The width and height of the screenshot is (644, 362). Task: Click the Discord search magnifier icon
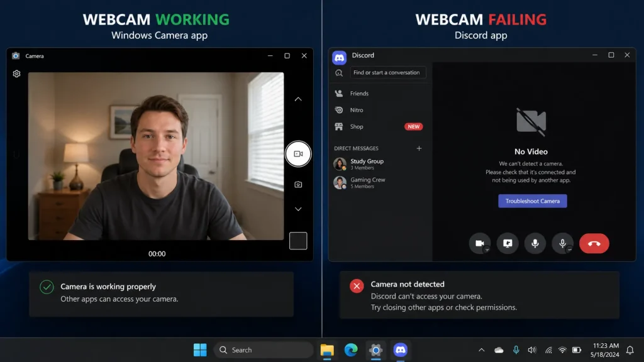339,73
